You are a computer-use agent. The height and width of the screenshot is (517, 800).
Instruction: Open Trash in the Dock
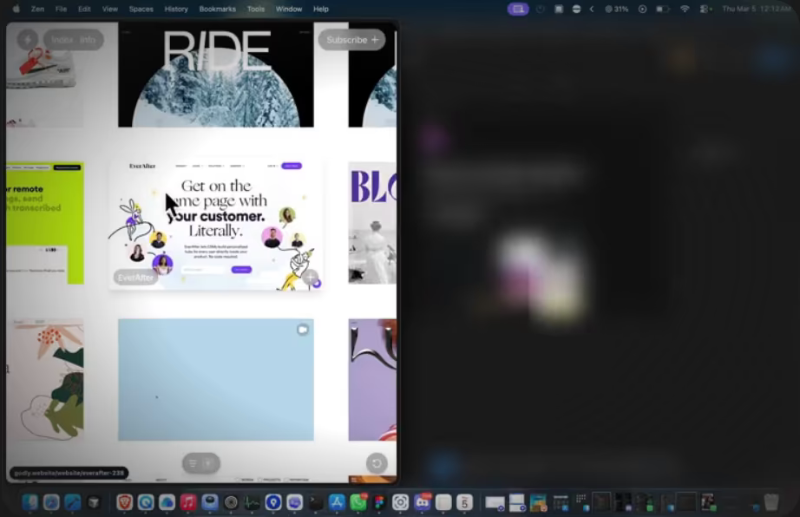pos(771,502)
